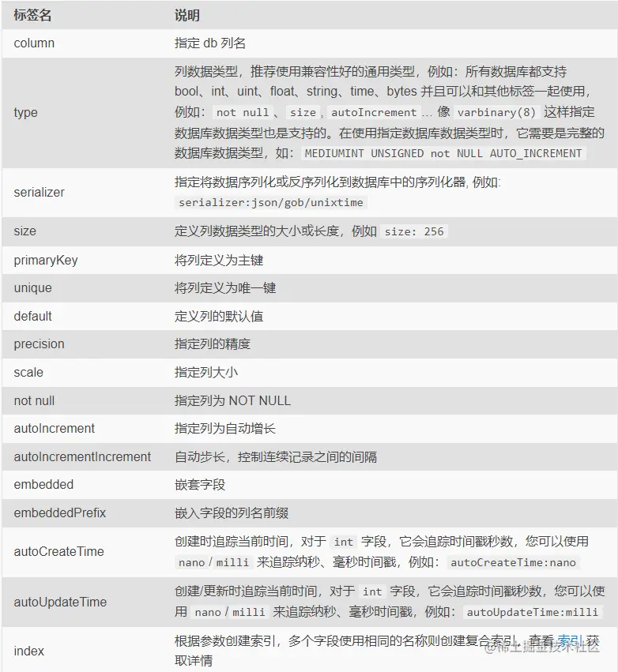Click the default tag name cell

[32, 316]
